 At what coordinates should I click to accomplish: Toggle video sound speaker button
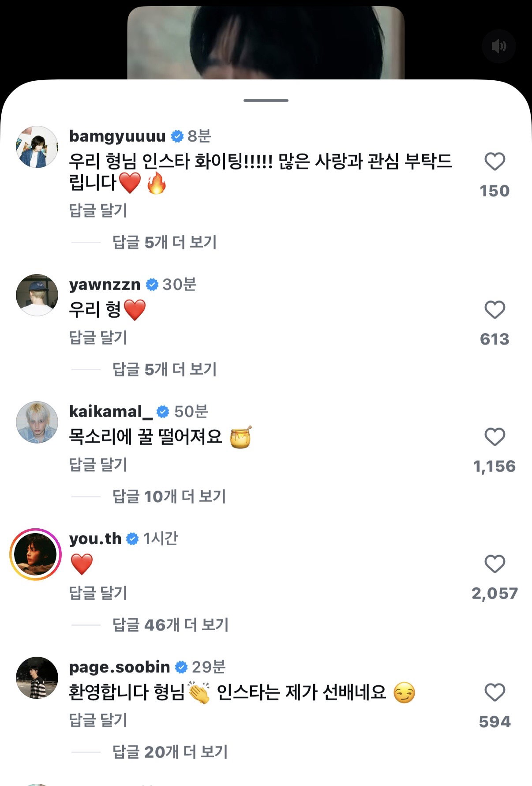pyautogui.click(x=498, y=46)
